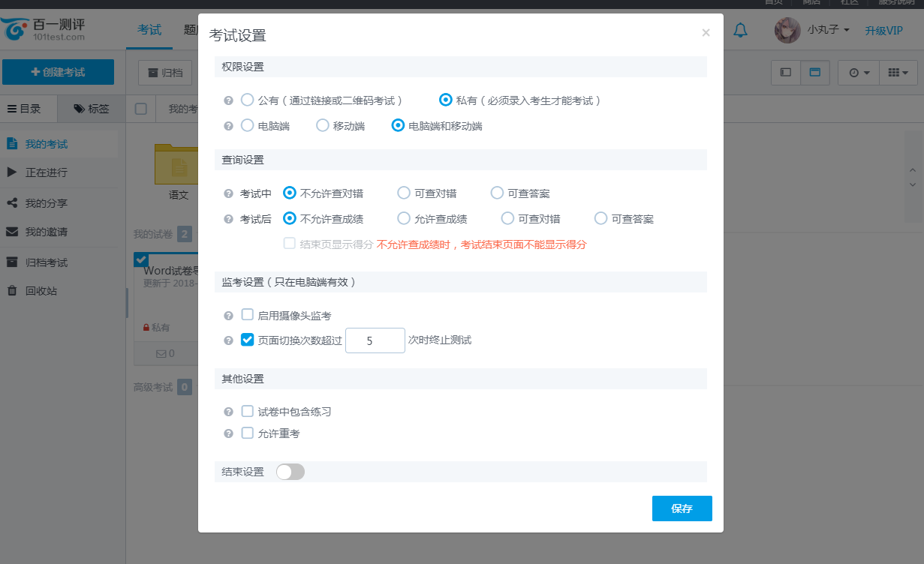Viewport: 924px width, 564px height.
Task: Click help icon beside 启用摄像头监考
Action: click(228, 316)
